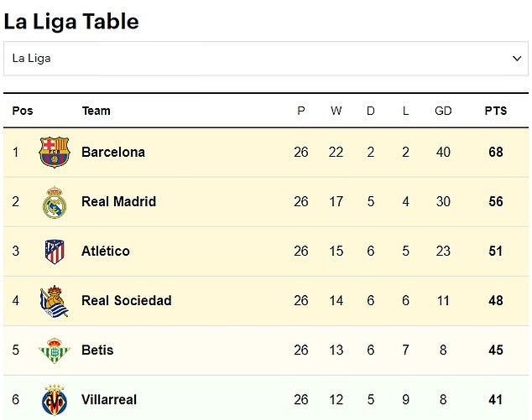Click the Betis club crest
532x420 pixels.
pyautogui.click(x=55, y=350)
